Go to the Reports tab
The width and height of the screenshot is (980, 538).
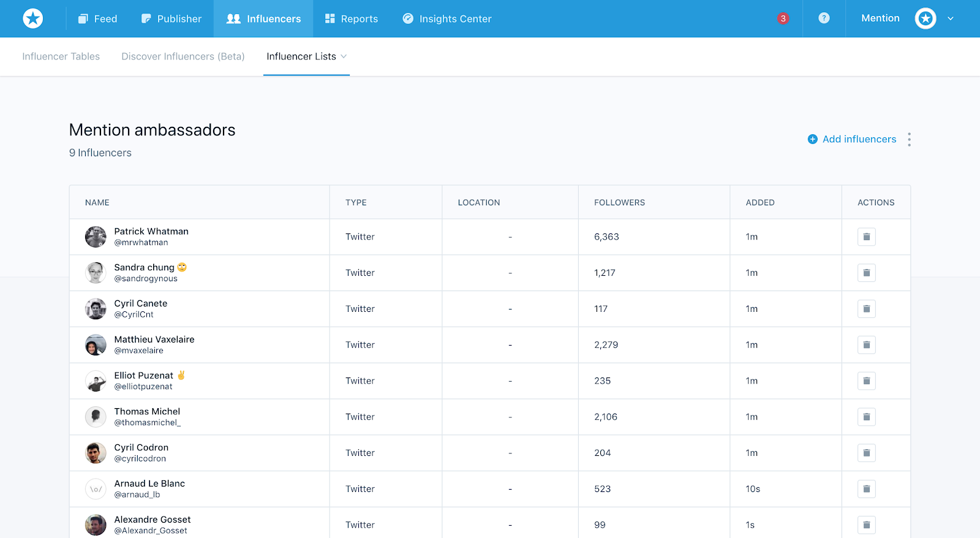click(352, 18)
